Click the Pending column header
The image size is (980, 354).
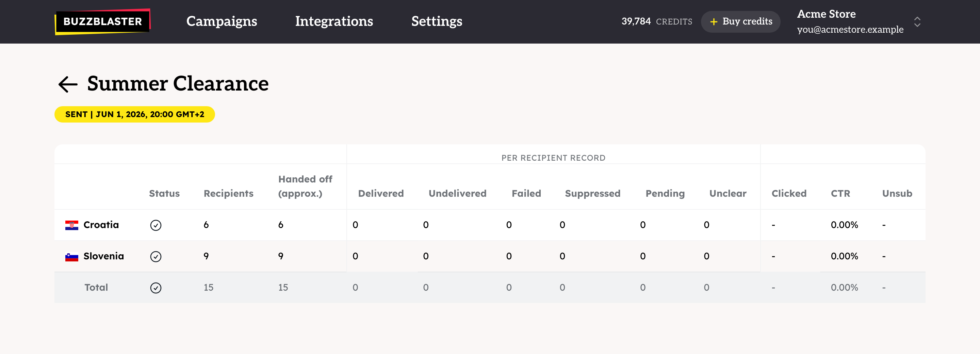[665, 194]
